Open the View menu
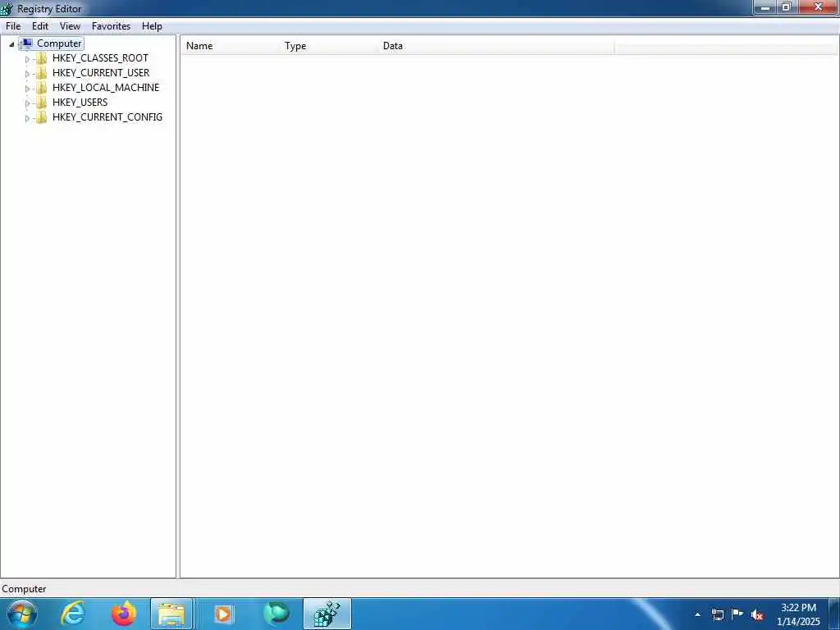 click(x=71, y=26)
